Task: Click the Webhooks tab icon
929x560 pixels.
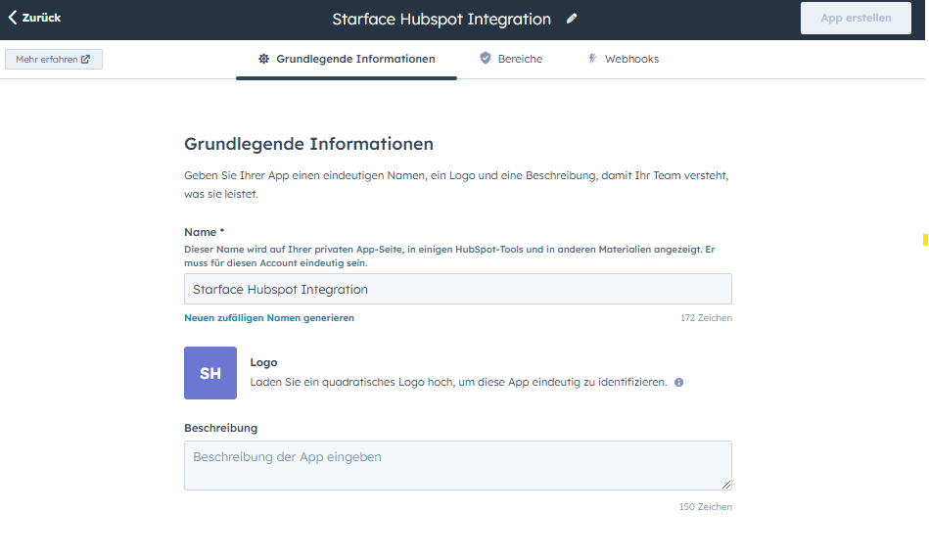Action: click(592, 58)
